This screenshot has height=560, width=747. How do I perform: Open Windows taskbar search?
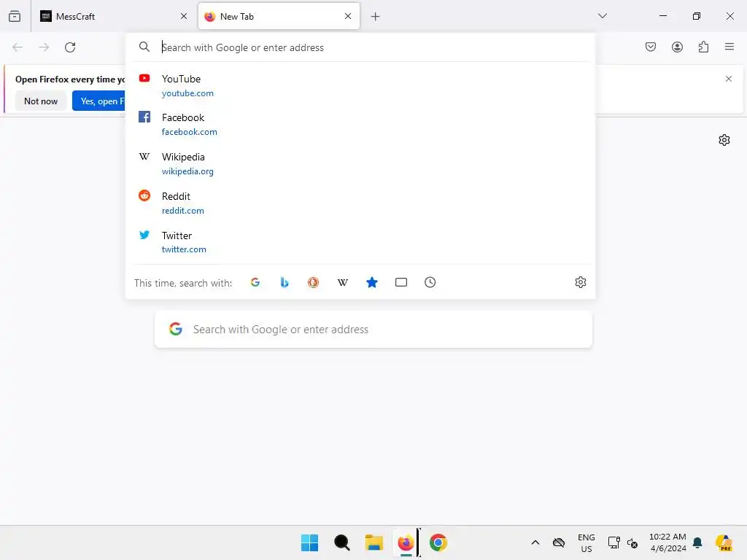341,542
